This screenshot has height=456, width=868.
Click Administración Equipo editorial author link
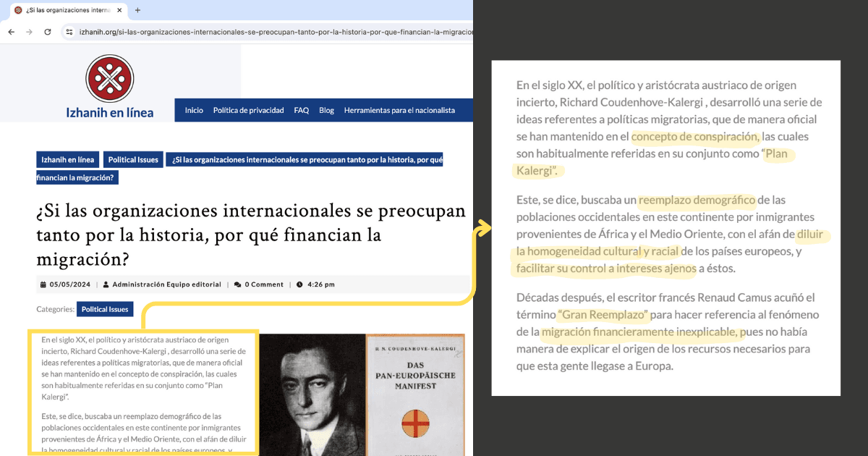166,284
